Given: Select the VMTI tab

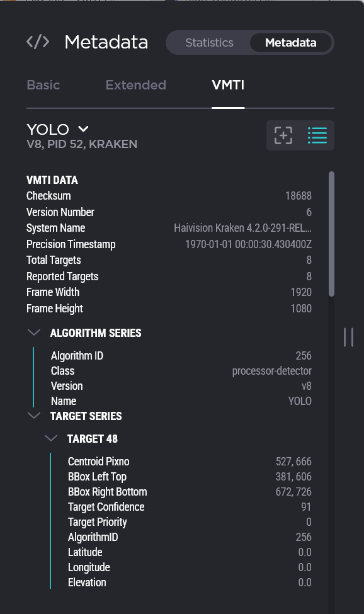Looking at the screenshot, I should click(x=228, y=85).
